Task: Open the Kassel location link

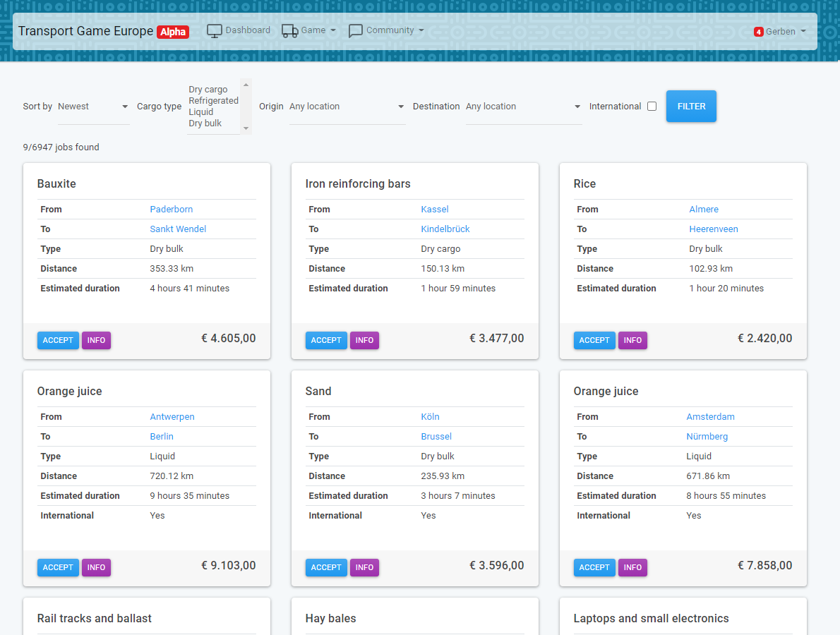Action: click(435, 210)
